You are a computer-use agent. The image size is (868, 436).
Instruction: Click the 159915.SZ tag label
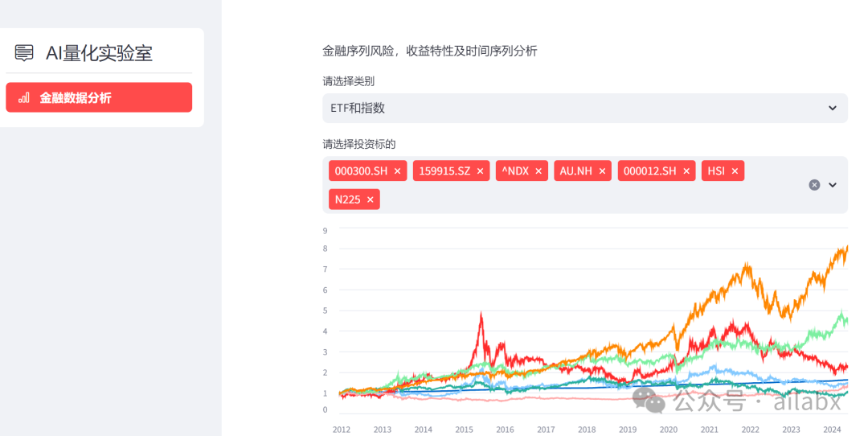(x=444, y=171)
